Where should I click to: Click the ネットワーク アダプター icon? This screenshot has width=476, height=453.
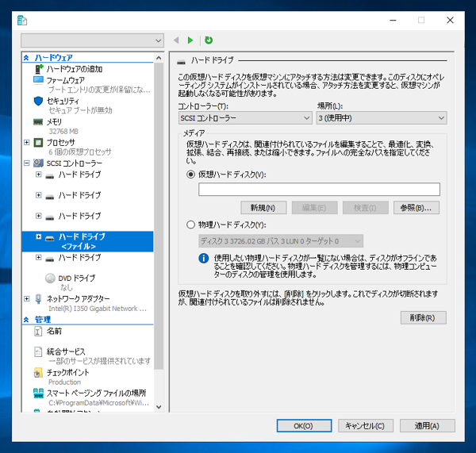(38, 299)
